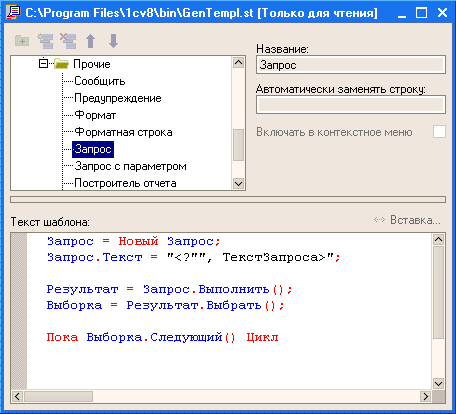Click the horizontal scrollbar left arrow
Image resolution: width=456 pixels, height=414 pixels.
[17, 396]
